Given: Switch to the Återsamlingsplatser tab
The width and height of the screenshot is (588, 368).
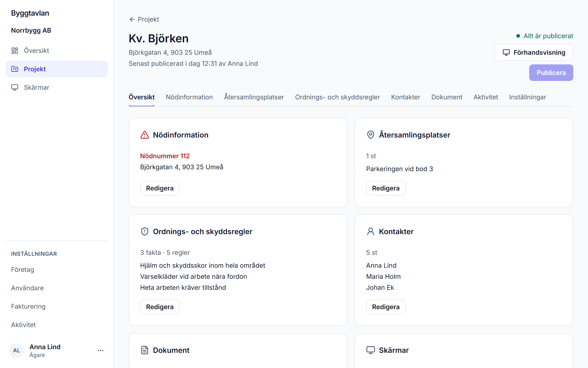Looking at the screenshot, I should pyautogui.click(x=254, y=97).
